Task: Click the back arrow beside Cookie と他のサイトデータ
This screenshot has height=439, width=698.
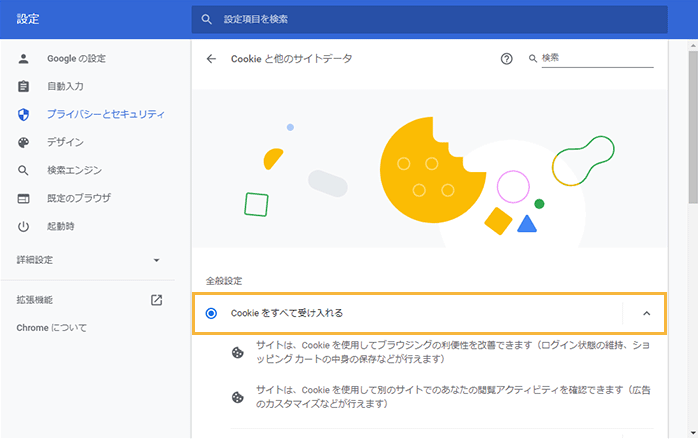Action: pos(211,59)
